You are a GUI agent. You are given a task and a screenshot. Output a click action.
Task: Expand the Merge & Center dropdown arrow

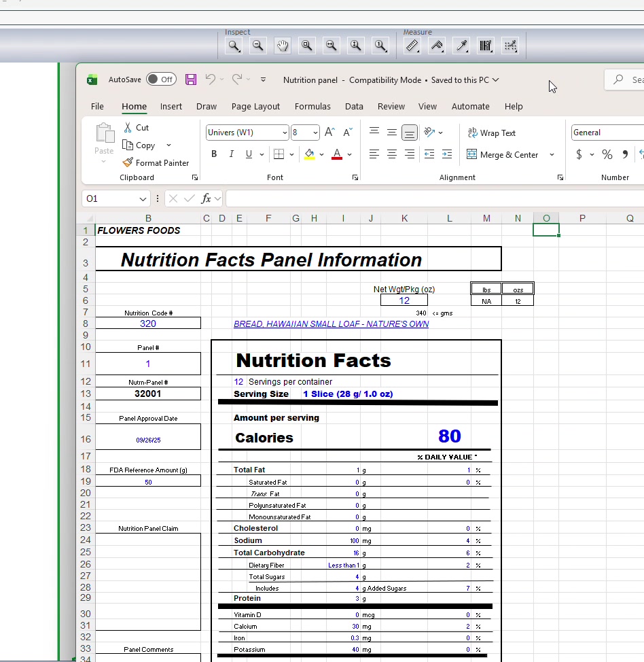click(x=552, y=154)
